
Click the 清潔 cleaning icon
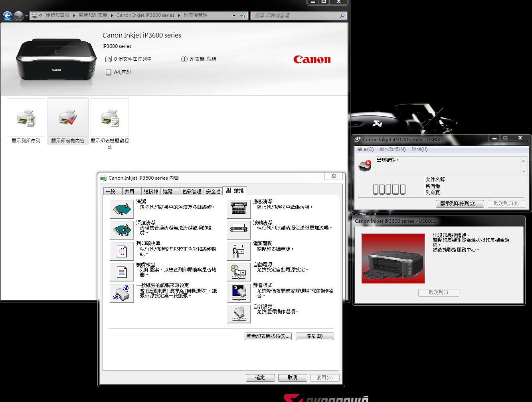click(x=122, y=209)
